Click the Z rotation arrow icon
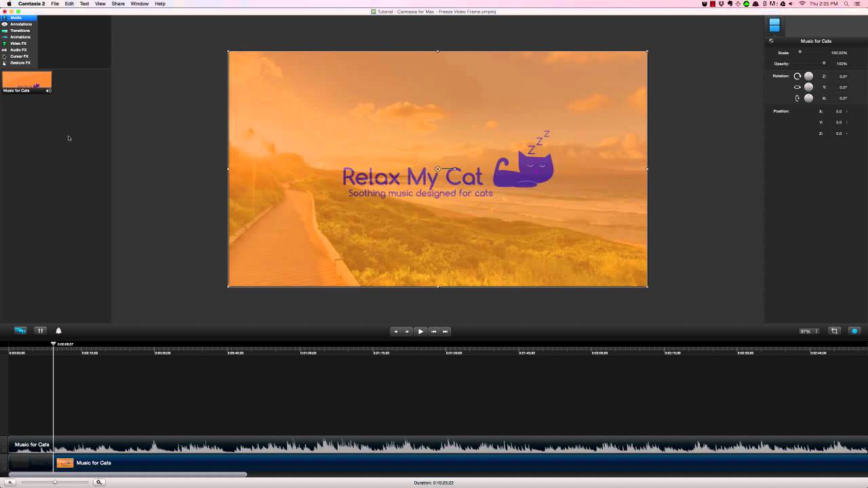 [797, 76]
